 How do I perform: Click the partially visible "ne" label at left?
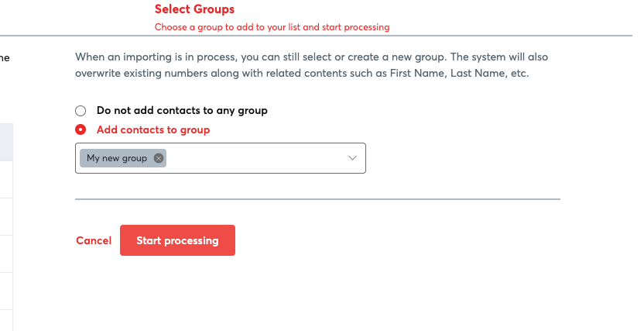click(x=5, y=57)
